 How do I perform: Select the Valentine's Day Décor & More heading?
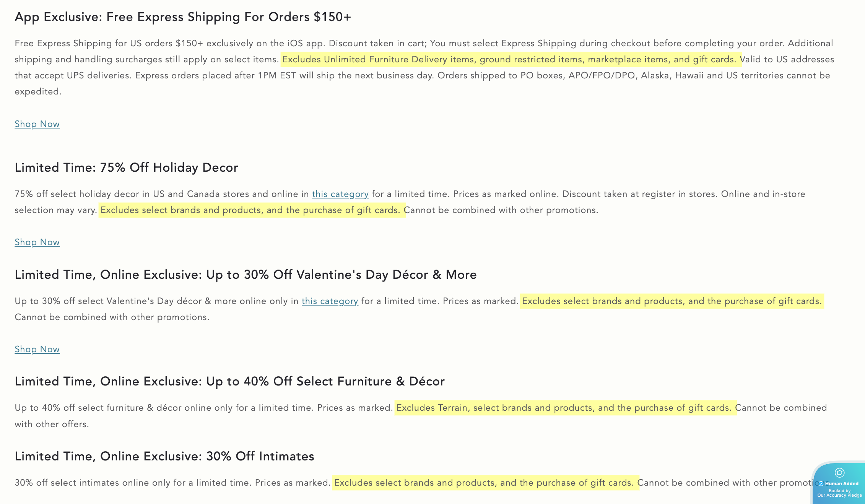tap(246, 275)
